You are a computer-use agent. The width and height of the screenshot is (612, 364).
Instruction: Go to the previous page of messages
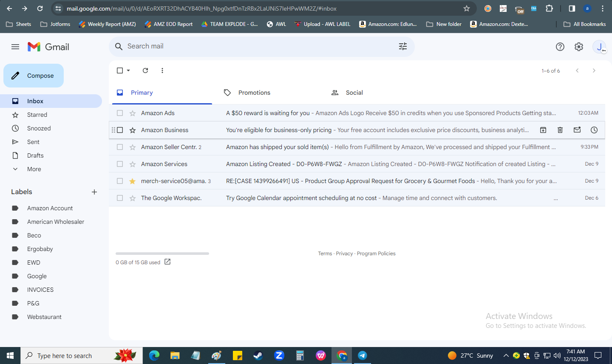tap(577, 71)
